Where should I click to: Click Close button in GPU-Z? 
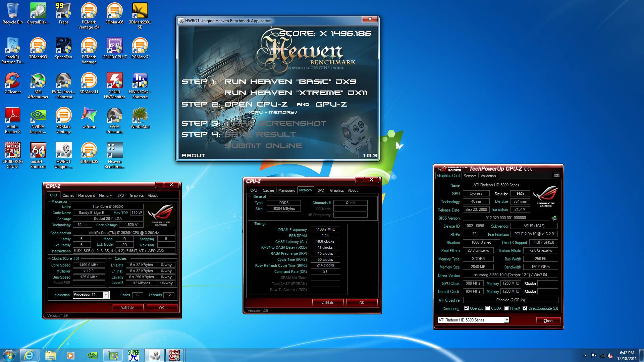pos(548,321)
